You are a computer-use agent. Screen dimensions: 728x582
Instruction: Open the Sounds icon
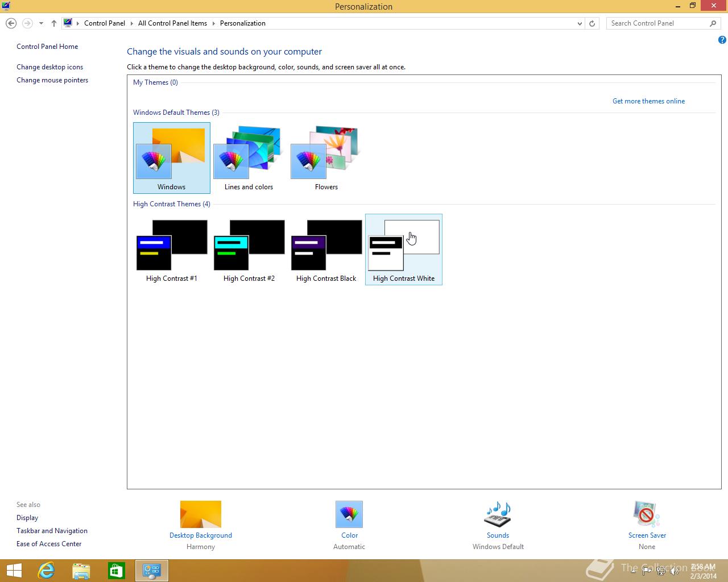tap(498, 514)
